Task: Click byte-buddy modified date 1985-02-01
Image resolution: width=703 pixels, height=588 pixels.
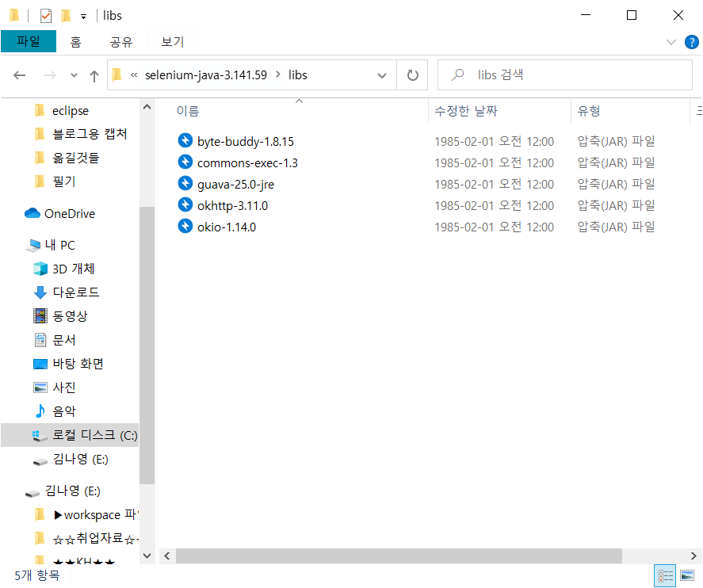Action: point(494,142)
